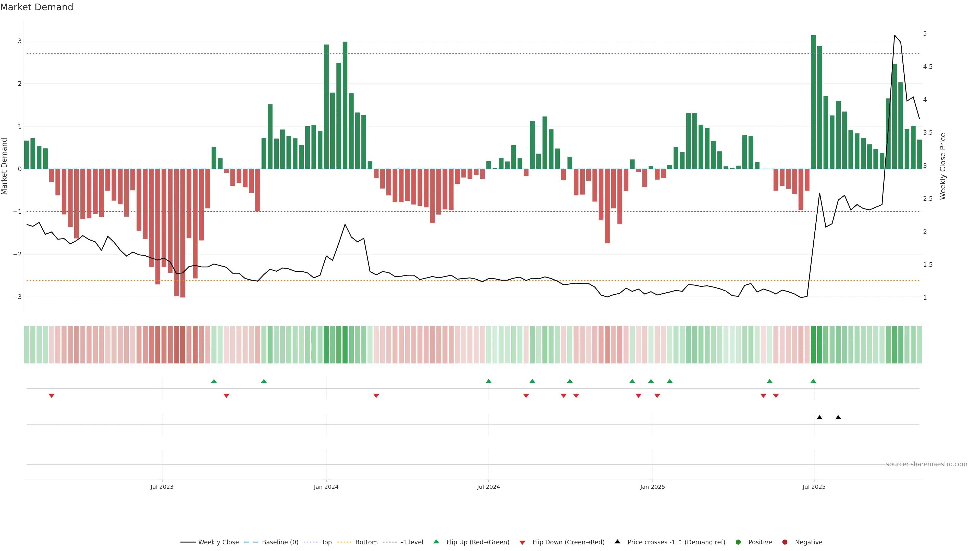
Task: Toggle the -1 level legend item
Action: tap(412, 542)
